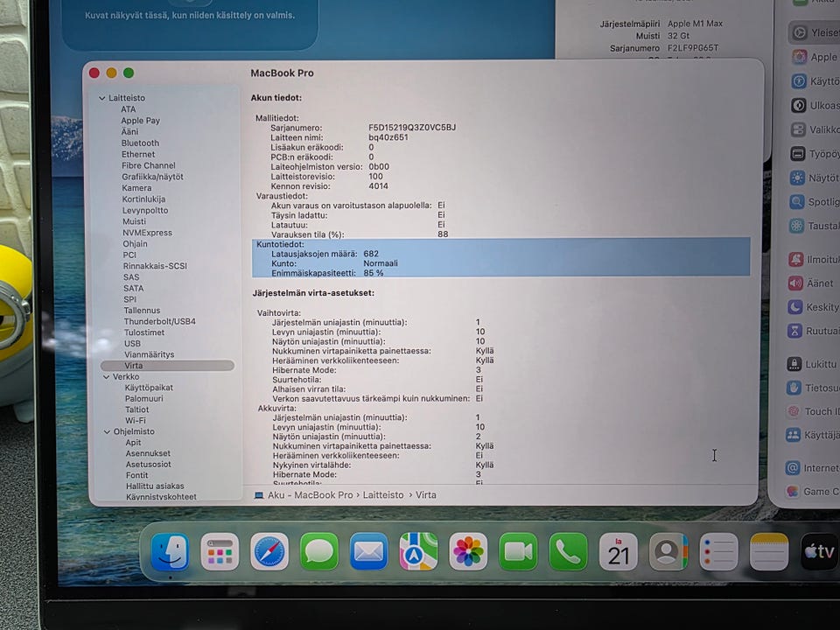Open Keskity focus settings icon
The height and width of the screenshot is (630, 840).
[795, 307]
